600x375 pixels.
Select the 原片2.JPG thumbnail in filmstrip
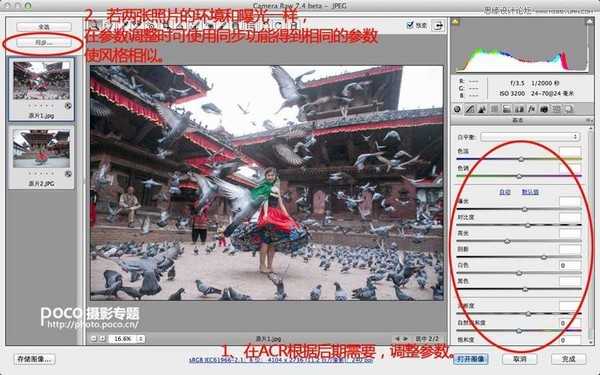tap(41, 158)
